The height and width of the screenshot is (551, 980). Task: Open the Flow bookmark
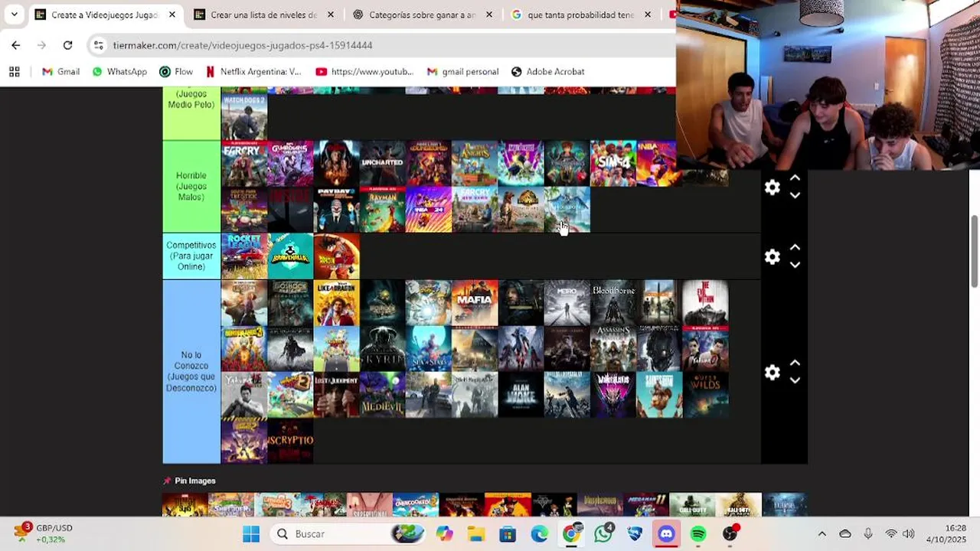point(176,71)
